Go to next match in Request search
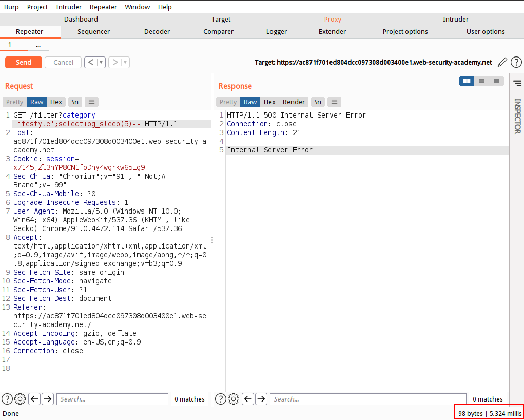Viewport: 524px width, 420px height. click(x=48, y=399)
